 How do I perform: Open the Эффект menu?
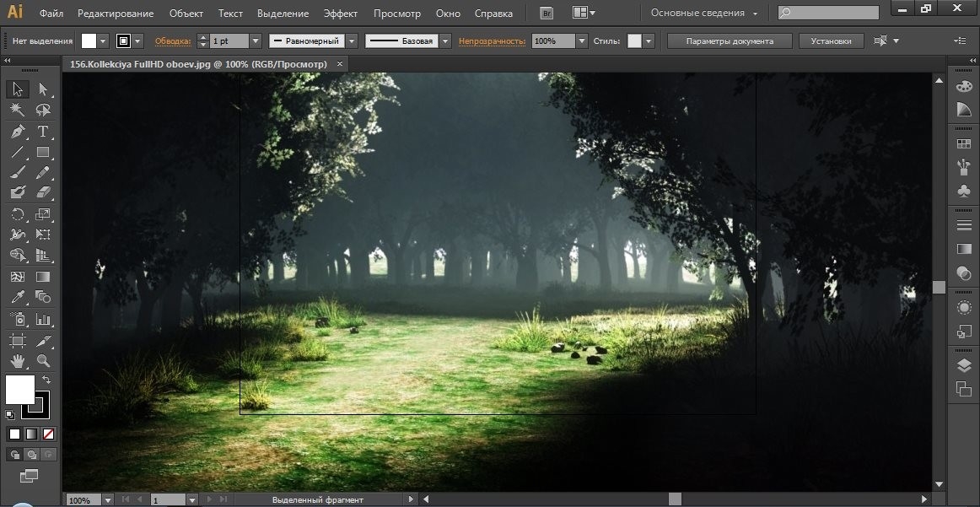pyautogui.click(x=340, y=13)
